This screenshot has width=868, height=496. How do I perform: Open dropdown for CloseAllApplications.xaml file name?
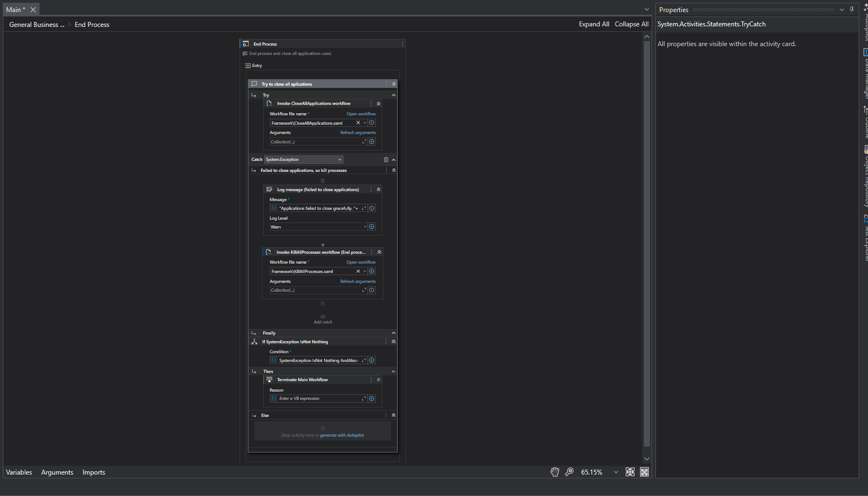[365, 123]
